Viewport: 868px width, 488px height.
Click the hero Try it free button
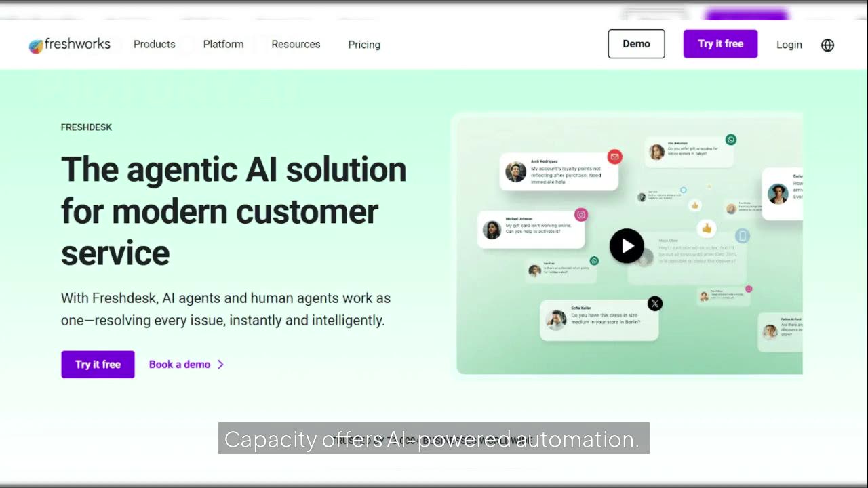(98, 365)
